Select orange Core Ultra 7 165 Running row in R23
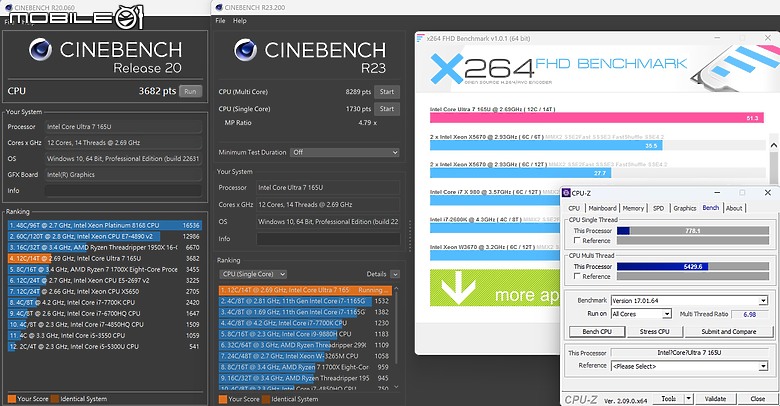This screenshot has height=406, width=780. click(305, 290)
